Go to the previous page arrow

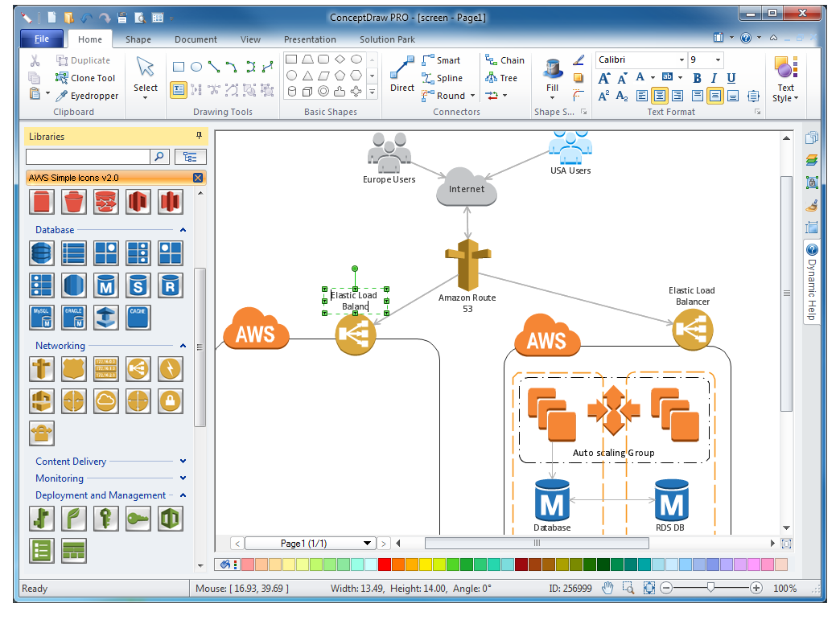(237, 544)
